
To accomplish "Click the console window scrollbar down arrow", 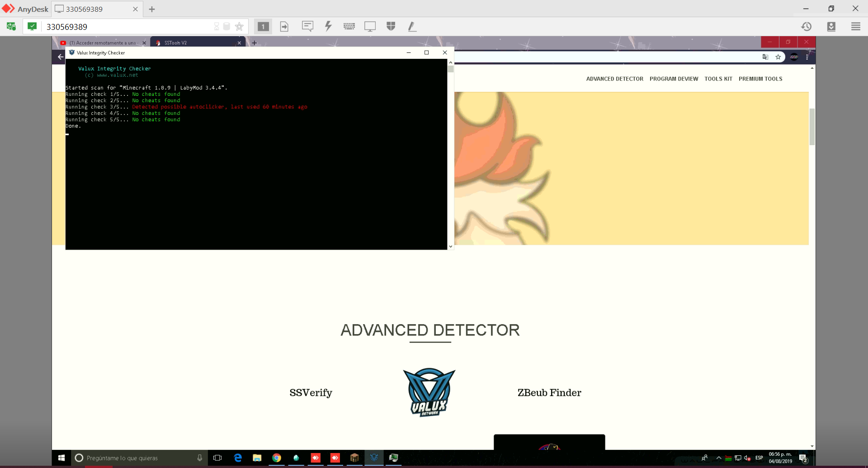I will [x=450, y=246].
